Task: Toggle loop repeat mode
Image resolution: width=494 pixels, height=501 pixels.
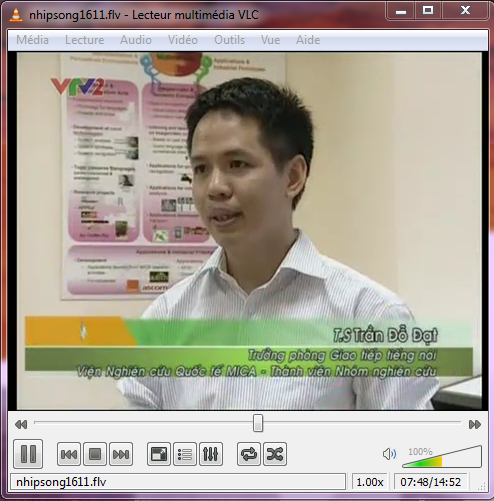Action: point(249,454)
